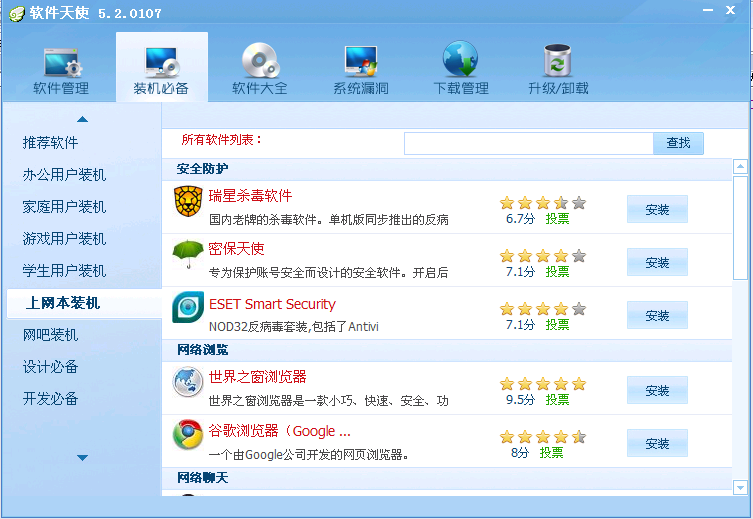Click the star rating for 谷歌浏览器
Screen dimensions: 753x519
tap(543, 436)
